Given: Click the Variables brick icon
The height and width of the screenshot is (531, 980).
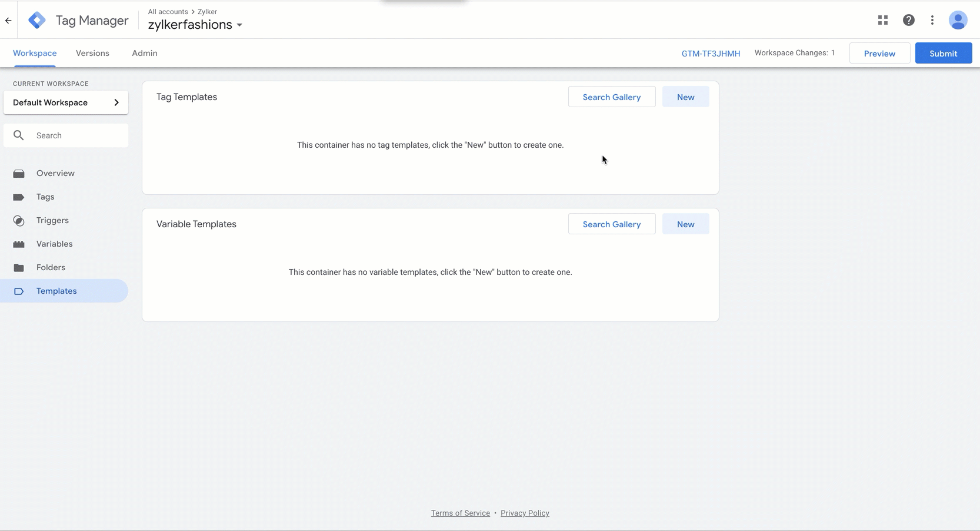Looking at the screenshot, I should 19,244.
